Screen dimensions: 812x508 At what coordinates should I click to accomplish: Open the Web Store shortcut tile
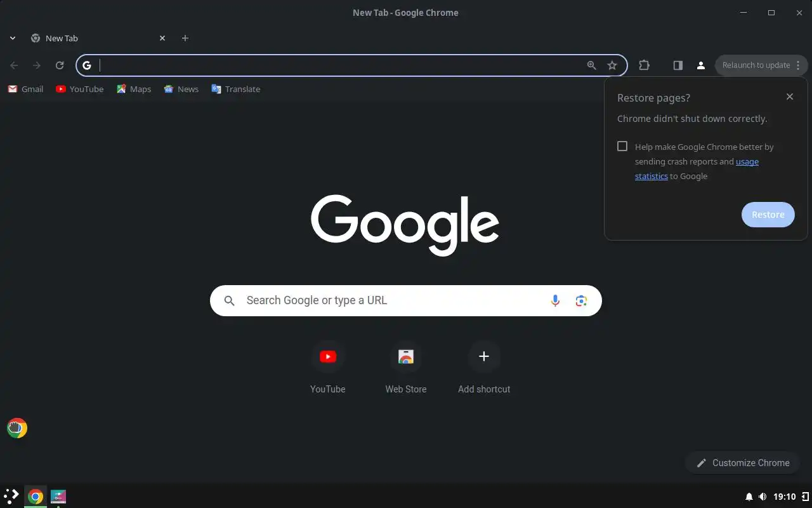coord(406,368)
